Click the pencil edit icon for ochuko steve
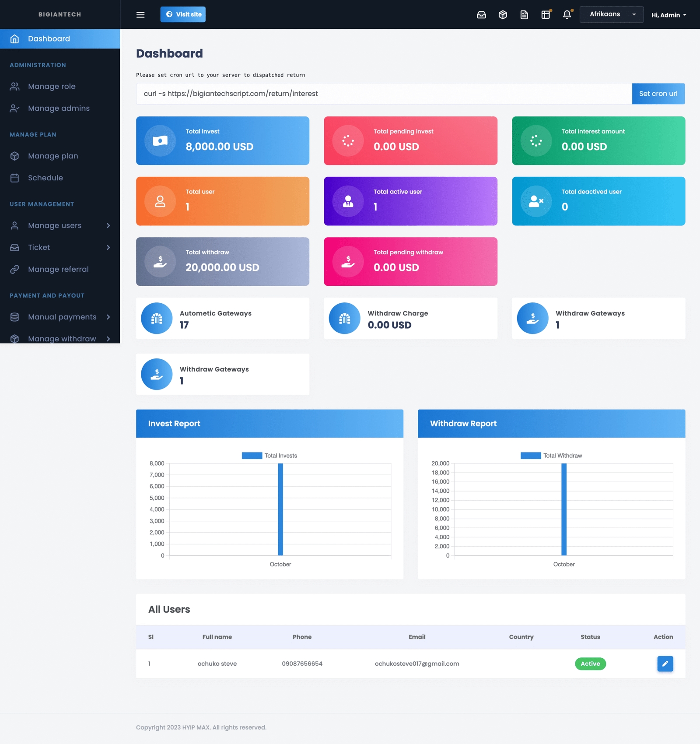700x744 pixels. 665,663
